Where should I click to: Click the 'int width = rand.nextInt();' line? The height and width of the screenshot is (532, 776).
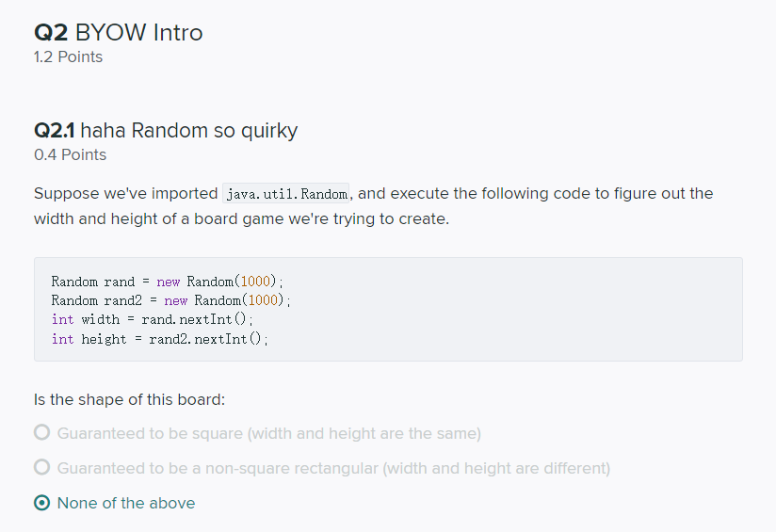tap(153, 319)
